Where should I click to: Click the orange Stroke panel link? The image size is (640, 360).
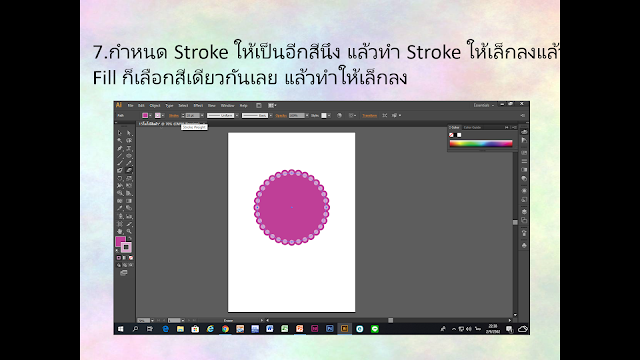coord(174,116)
